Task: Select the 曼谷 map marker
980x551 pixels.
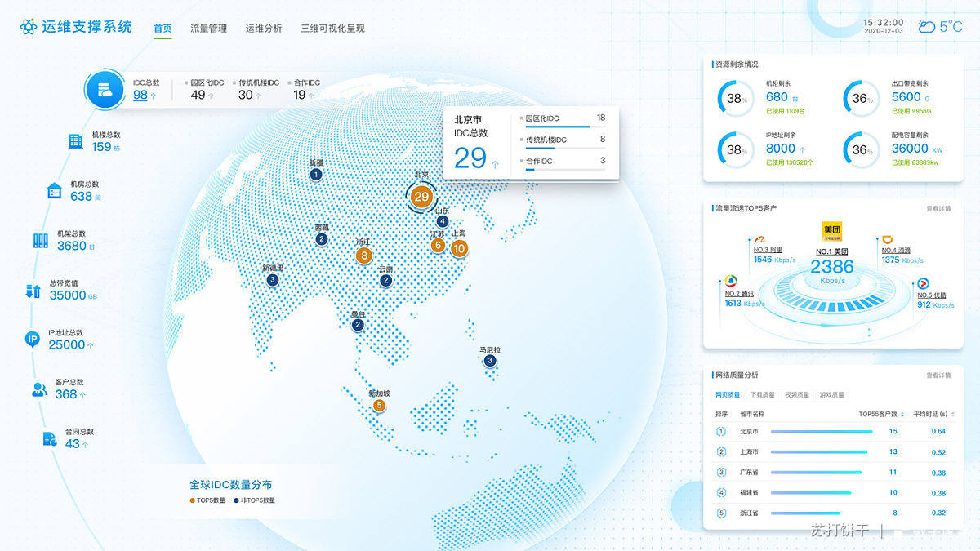Action: point(358,324)
